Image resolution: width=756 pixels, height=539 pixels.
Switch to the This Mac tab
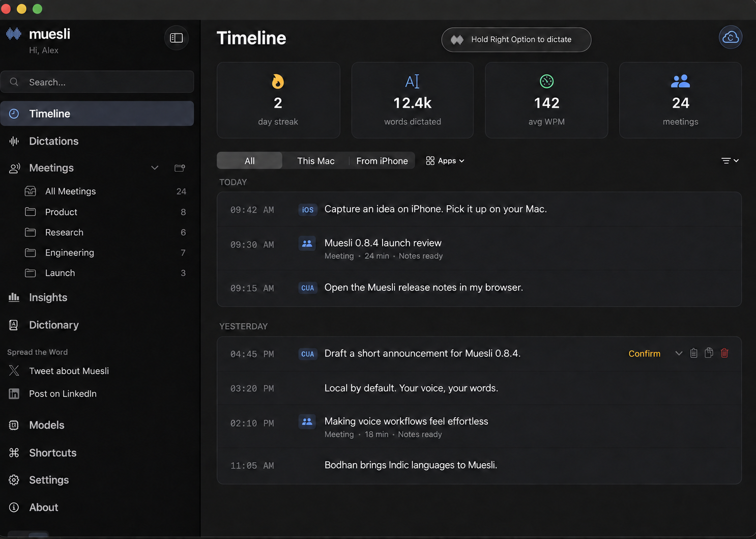point(316,161)
